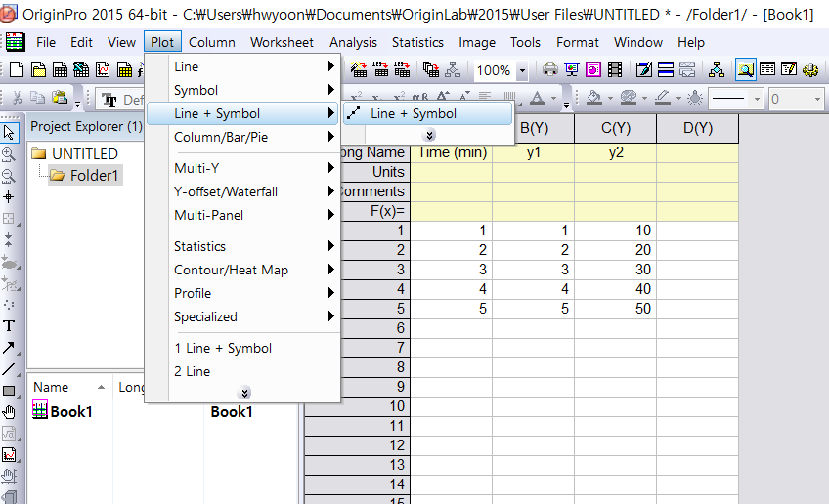829x504 pixels.
Task: Click the Import Wizard icon
Action: [359, 69]
